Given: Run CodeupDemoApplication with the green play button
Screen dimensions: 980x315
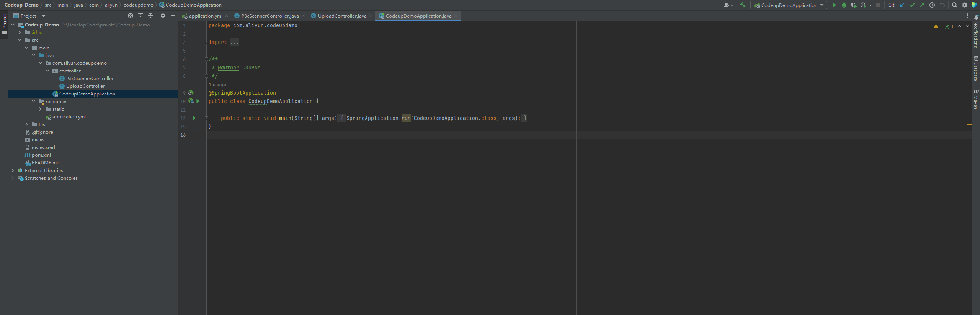Looking at the screenshot, I should pos(834,5).
